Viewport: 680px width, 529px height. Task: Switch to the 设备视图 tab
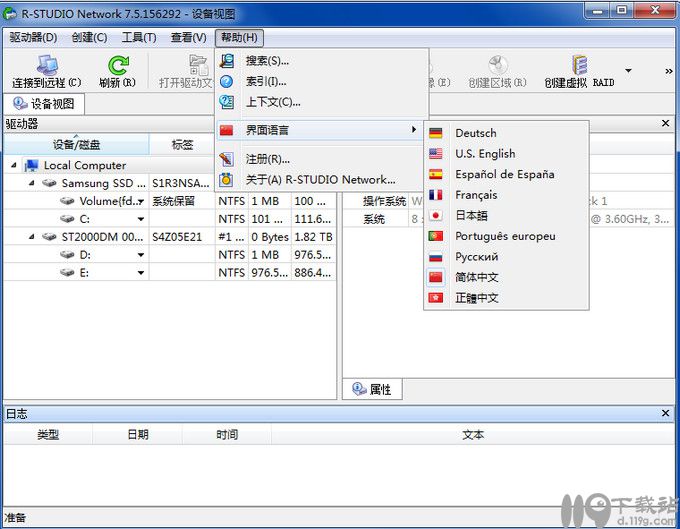point(44,104)
